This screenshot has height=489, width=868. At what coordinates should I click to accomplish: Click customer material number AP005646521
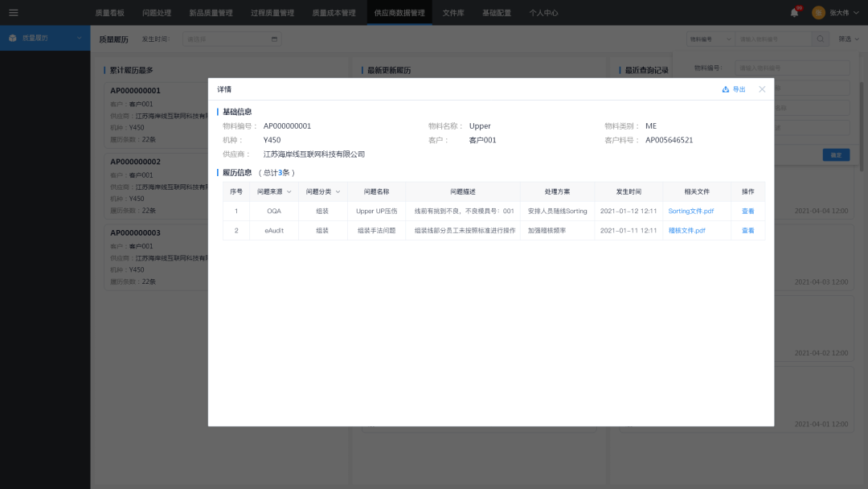669,140
